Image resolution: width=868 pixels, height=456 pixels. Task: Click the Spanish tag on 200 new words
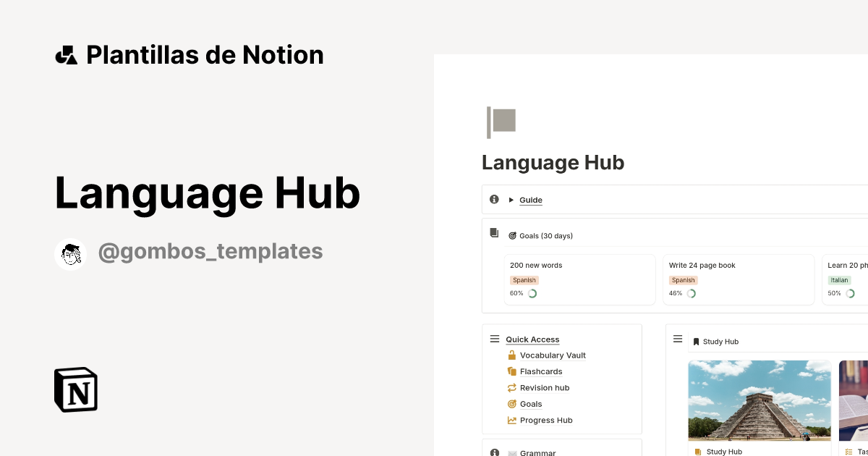coord(524,279)
